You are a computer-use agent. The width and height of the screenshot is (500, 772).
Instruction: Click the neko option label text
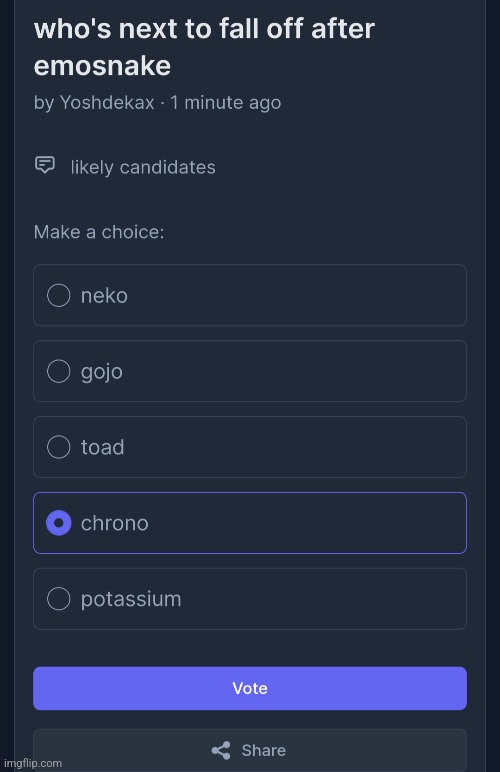coord(104,296)
